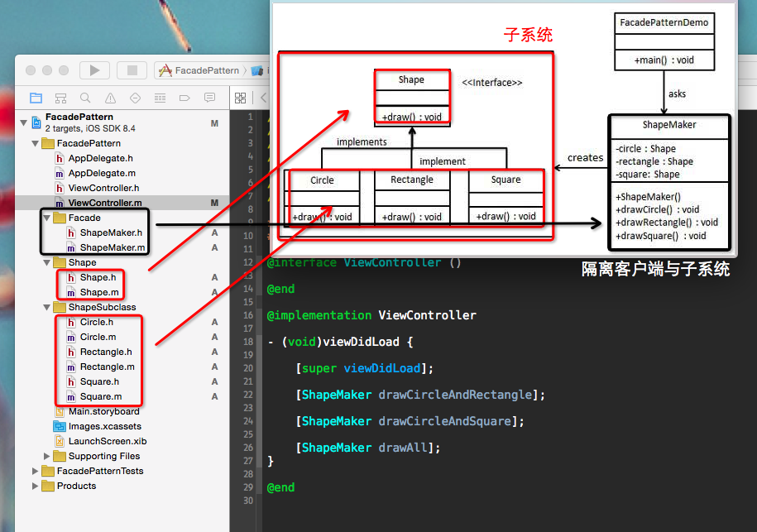Collapse the FacadePattern project root

pos(23,122)
